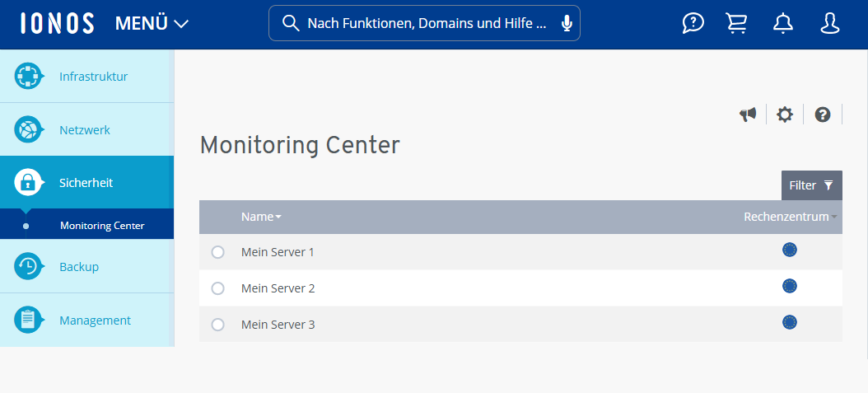The image size is (868, 393).
Task: Select the Mein Server 1 radio button
Action: (218, 252)
